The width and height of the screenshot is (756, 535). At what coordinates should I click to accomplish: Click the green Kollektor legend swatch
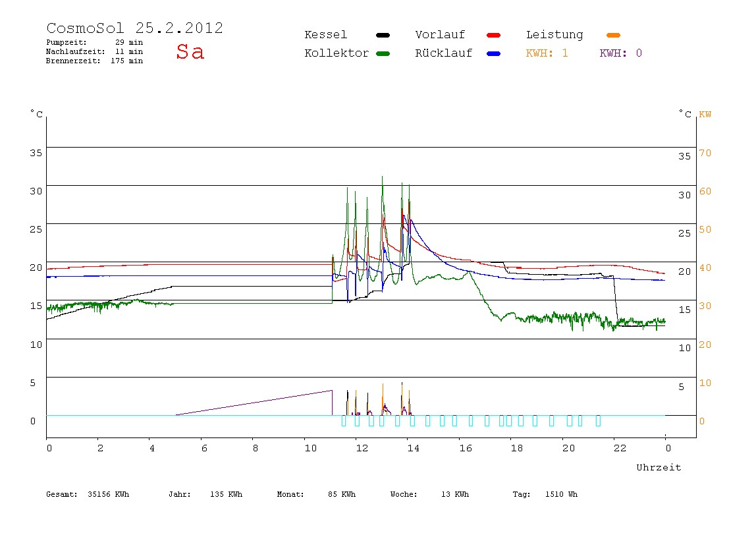click(383, 53)
